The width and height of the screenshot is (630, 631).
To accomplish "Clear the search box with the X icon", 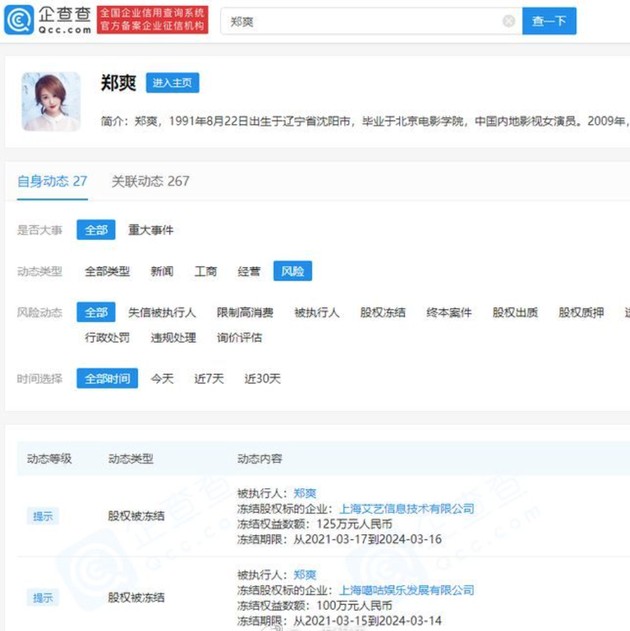I will (x=509, y=21).
